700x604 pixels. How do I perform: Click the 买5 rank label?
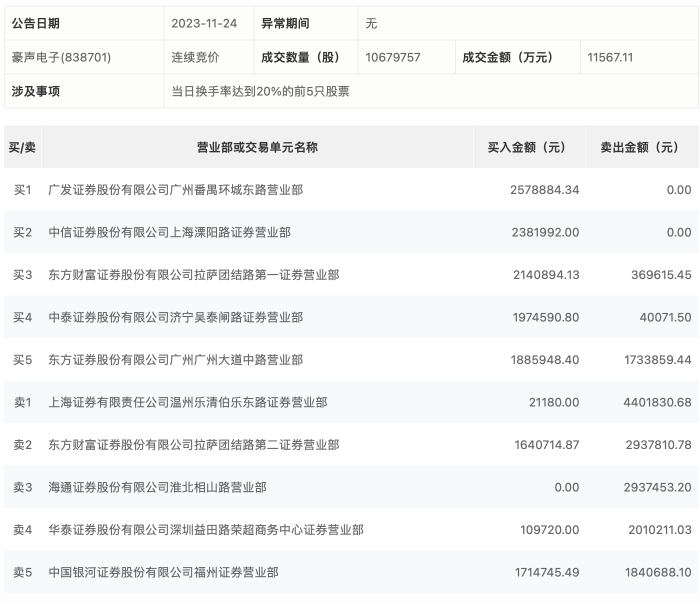coord(22,360)
